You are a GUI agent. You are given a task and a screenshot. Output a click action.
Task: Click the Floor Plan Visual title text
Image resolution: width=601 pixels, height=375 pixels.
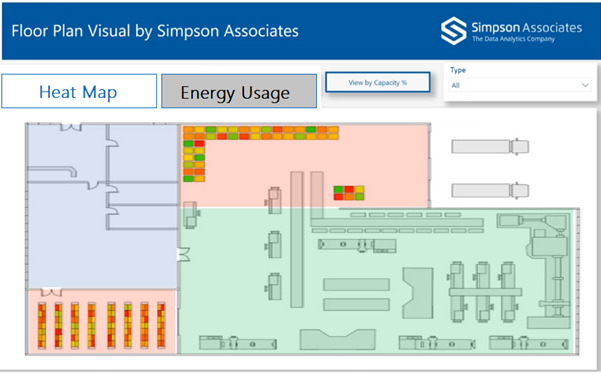coord(155,31)
